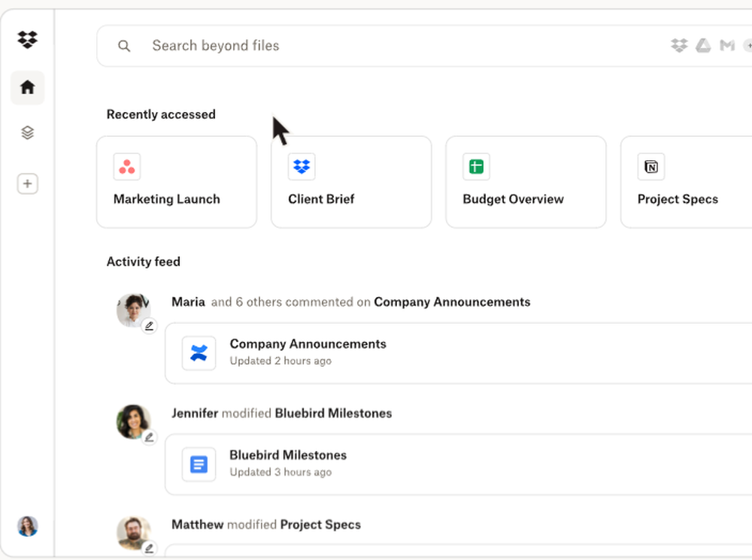Open the user profile avatar in sidebar

pyautogui.click(x=27, y=526)
